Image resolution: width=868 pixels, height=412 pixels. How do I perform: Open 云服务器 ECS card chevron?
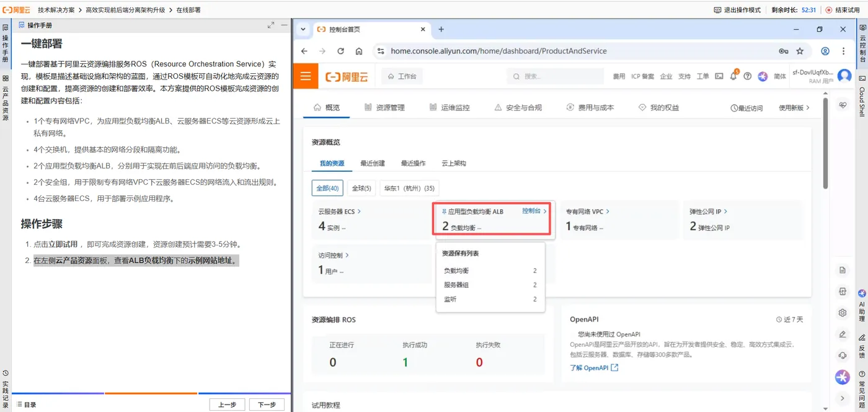coord(359,212)
